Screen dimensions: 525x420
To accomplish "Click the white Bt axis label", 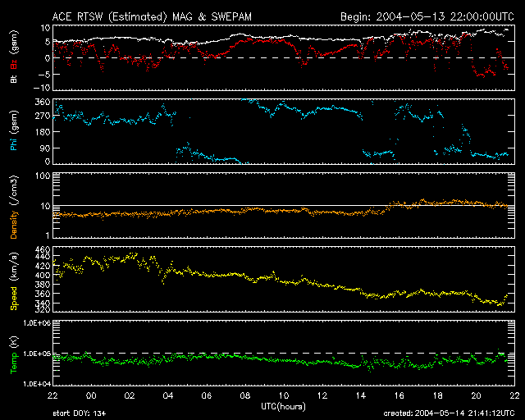I will click(x=14, y=79).
